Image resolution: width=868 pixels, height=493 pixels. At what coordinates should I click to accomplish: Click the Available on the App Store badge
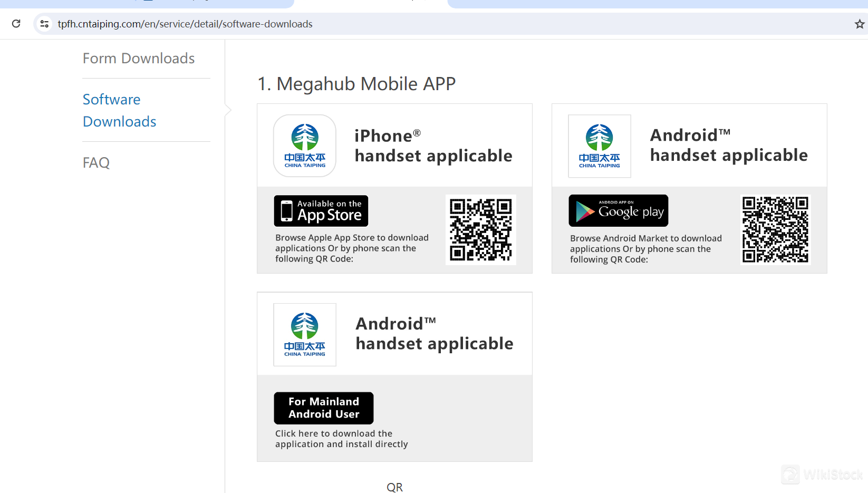point(321,211)
